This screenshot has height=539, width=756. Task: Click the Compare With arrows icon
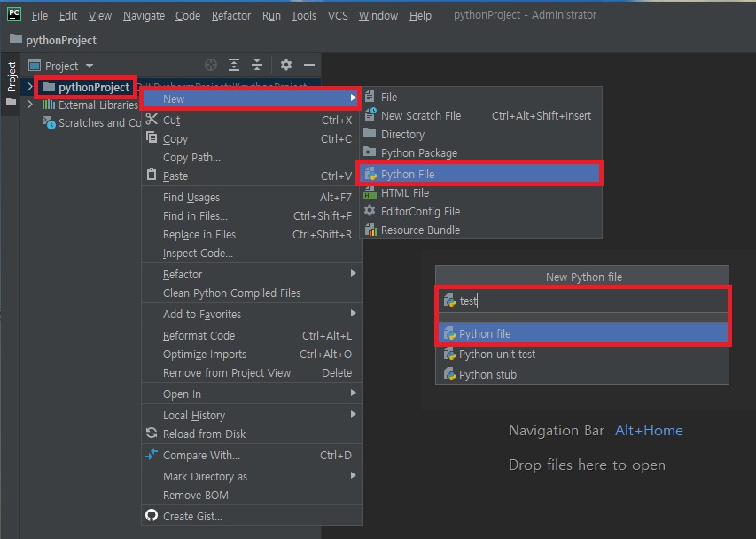tap(152, 454)
